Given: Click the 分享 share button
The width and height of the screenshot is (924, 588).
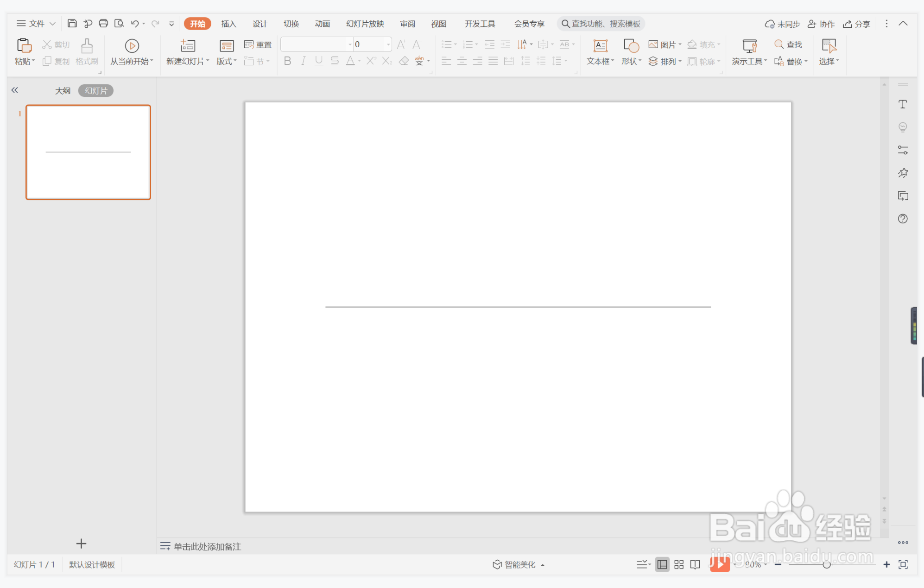Looking at the screenshot, I should pos(856,24).
